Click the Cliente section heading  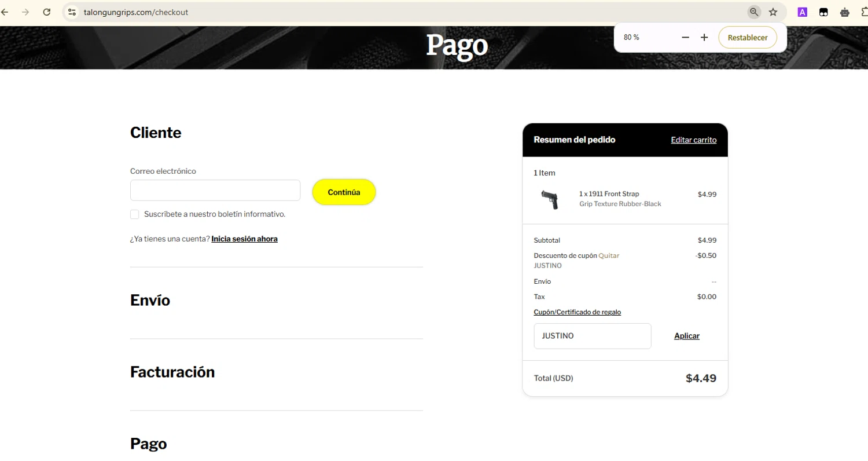coord(156,133)
